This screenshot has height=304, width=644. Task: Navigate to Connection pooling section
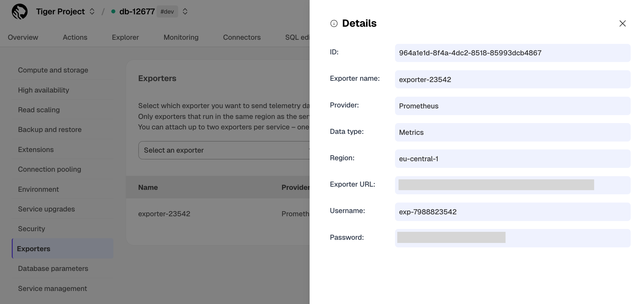click(50, 169)
